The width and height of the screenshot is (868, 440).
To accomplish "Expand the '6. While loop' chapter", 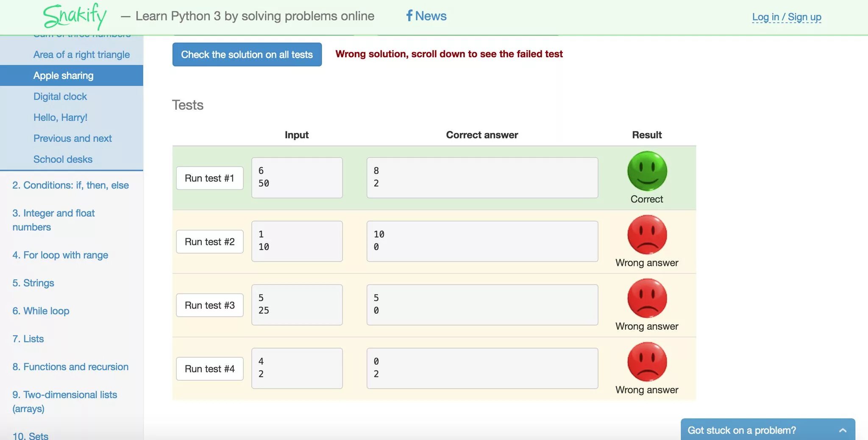I will point(41,311).
